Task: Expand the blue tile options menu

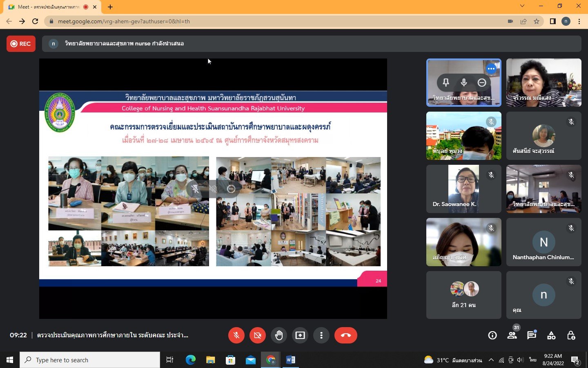Action: (x=491, y=69)
